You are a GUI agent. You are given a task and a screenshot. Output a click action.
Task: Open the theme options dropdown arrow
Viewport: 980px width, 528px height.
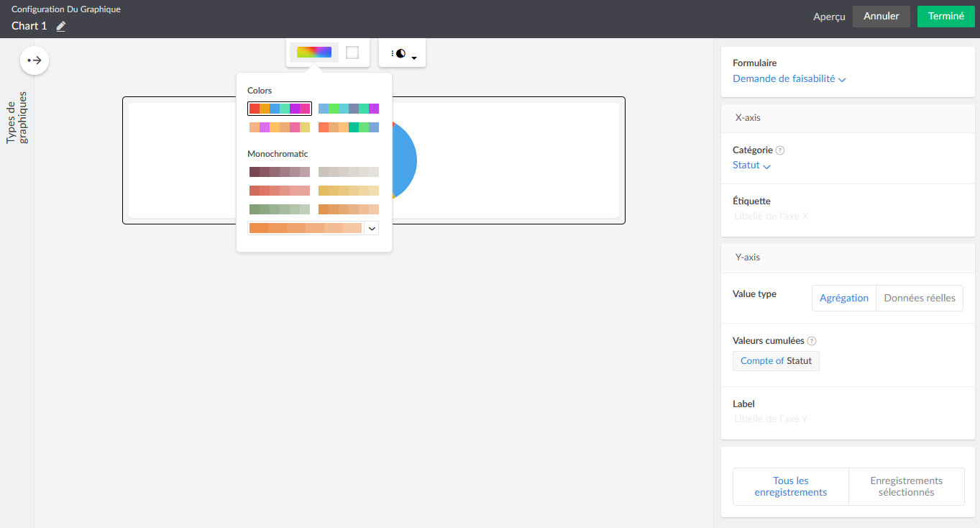[413, 55]
